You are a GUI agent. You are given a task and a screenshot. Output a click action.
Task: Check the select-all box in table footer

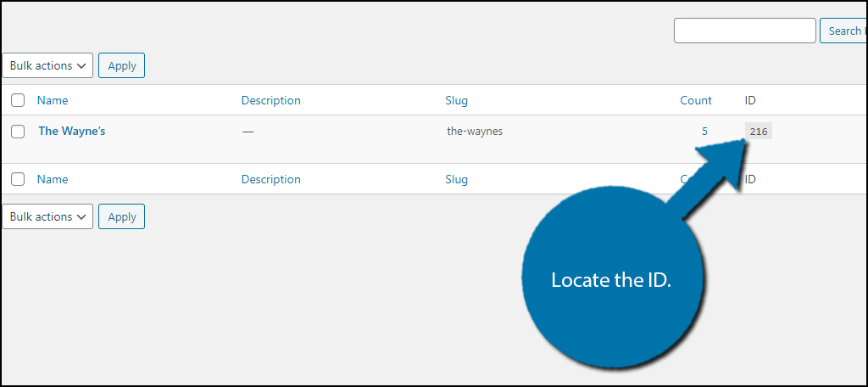coord(18,179)
